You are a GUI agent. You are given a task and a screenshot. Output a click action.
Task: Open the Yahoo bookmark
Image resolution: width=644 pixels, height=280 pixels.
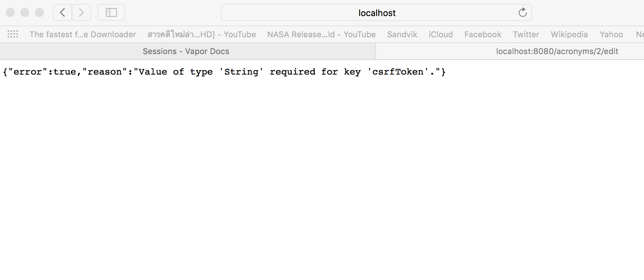click(x=611, y=34)
